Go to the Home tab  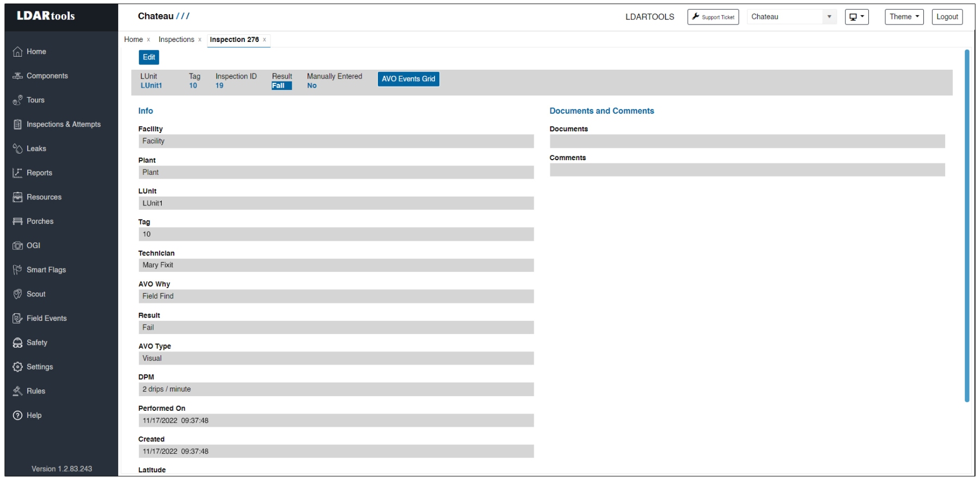133,40
